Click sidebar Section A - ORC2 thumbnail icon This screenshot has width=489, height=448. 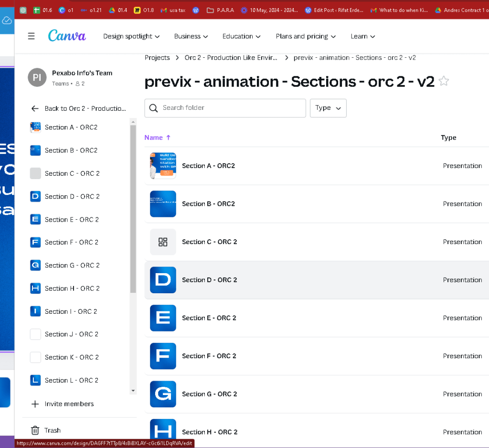click(35, 128)
